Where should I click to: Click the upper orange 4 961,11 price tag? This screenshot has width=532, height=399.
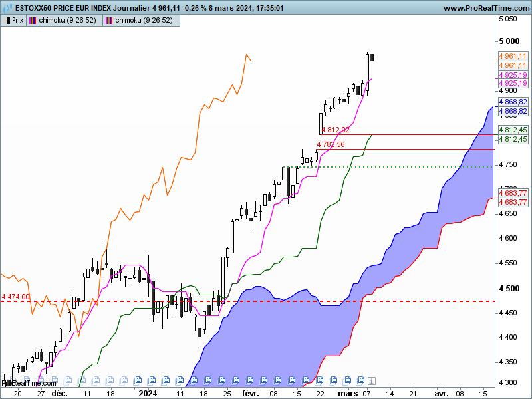513,56
